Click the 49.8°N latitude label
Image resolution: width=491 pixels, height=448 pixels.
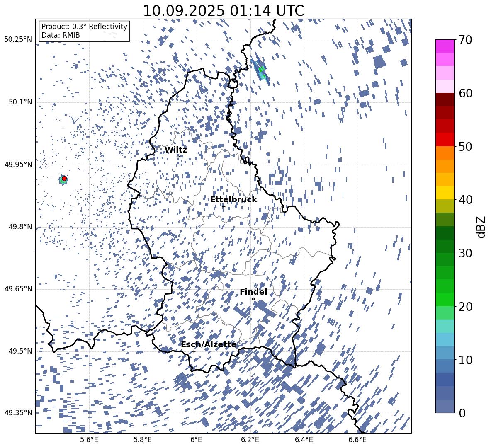pos(20,227)
